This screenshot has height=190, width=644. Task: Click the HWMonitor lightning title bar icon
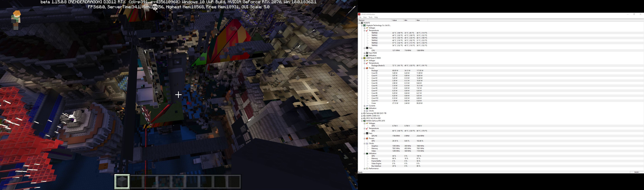(359, 14)
